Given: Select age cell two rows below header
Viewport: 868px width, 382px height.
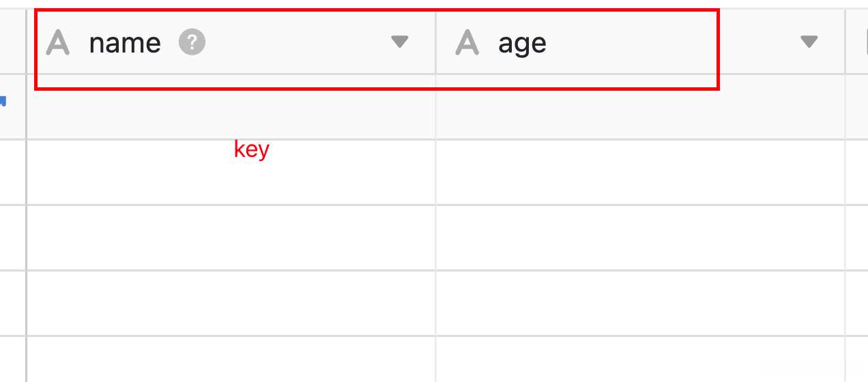Looking at the screenshot, I should click(640, 172).
